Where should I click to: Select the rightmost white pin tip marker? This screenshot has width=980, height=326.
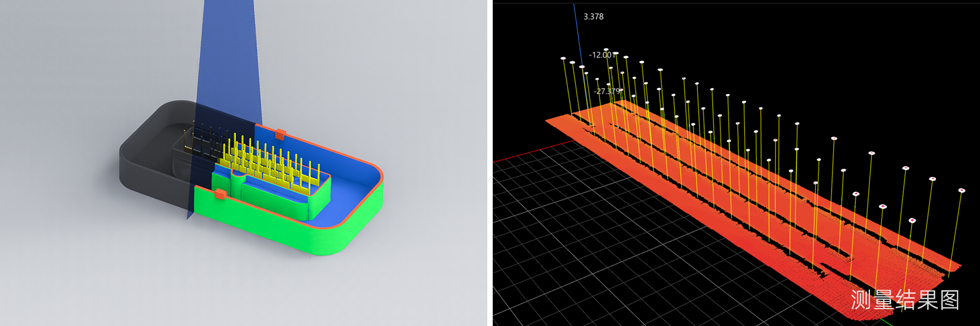click(961, 190)
